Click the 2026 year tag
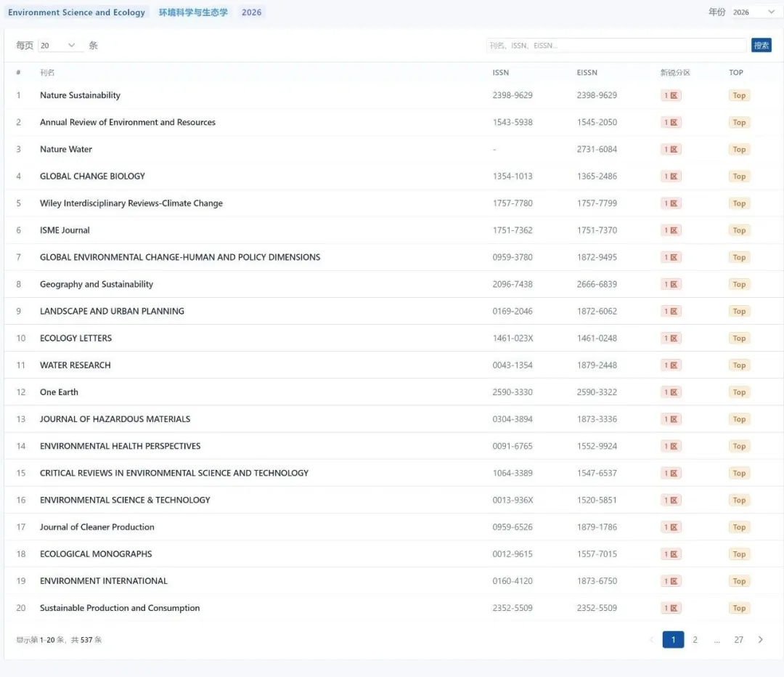Viewport: 784px width, 677px height. [251, 12]
